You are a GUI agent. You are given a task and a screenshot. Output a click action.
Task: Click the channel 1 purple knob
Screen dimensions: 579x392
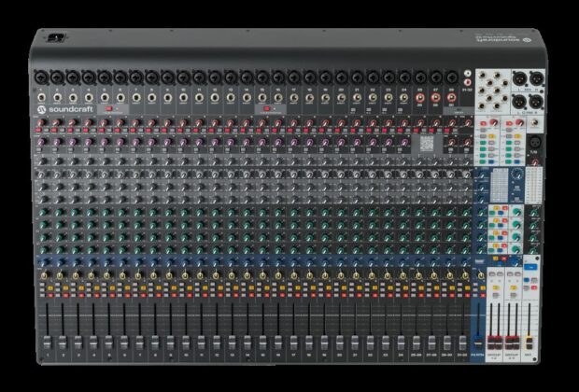[x=40, y=142]
